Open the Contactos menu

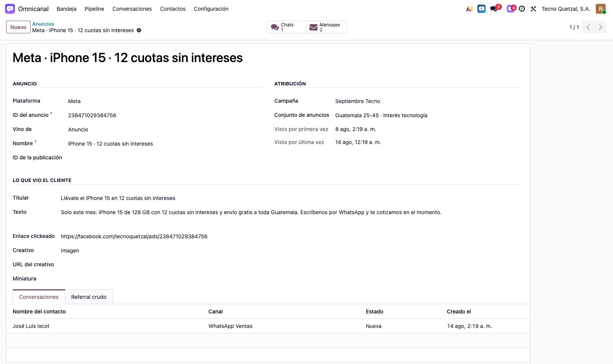(x=173, y=9)
